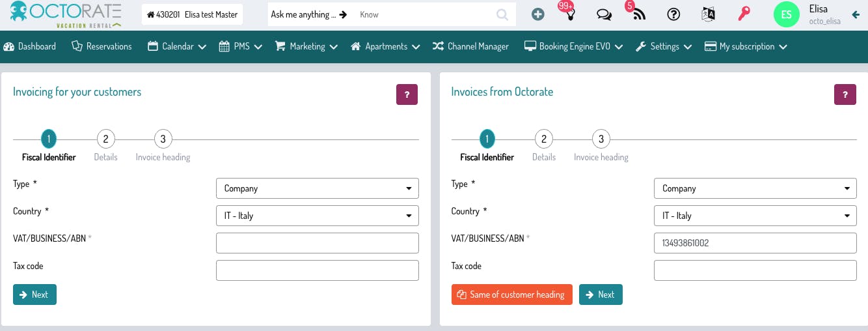Screen dimensions: 868x331
Task: Click the purple help button in Invoices from Octorate
Action: point(845,94)
